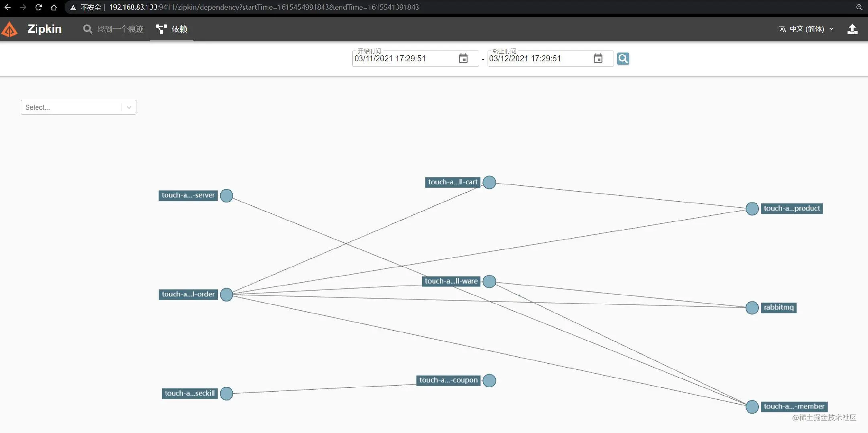Click the rabbitmq node circle
The width and height of the screenshot is (868, 433).
coord(752,308)
